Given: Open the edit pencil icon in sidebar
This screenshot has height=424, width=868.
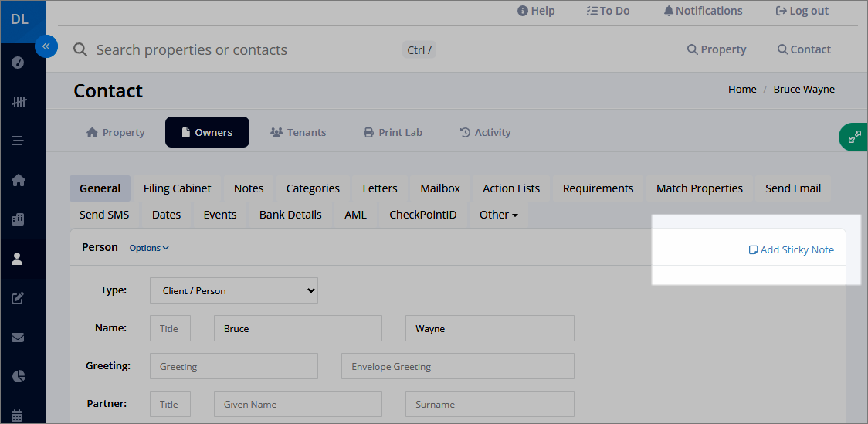Looking at the screenshot, I should point(18,298).
